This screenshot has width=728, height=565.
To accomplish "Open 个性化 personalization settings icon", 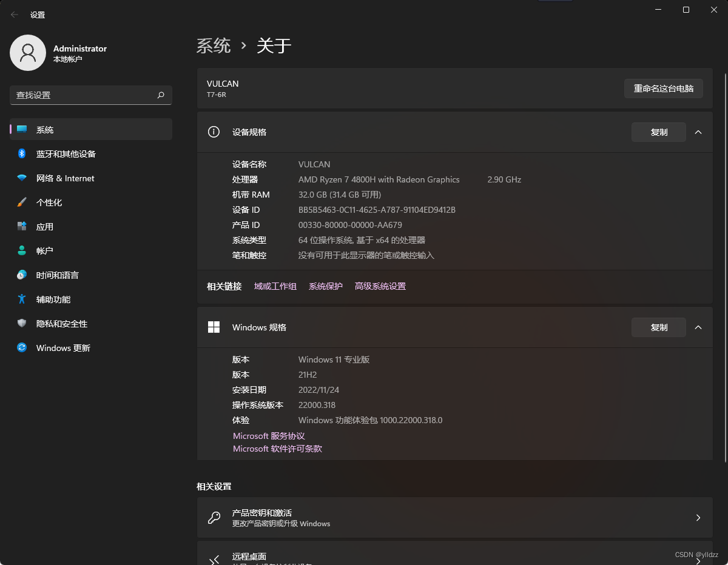I will [x=22, y=202].
